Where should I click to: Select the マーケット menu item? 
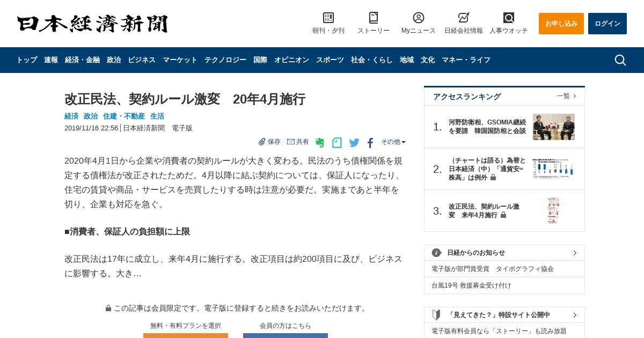pyautogui.click(x=180, y=60)
